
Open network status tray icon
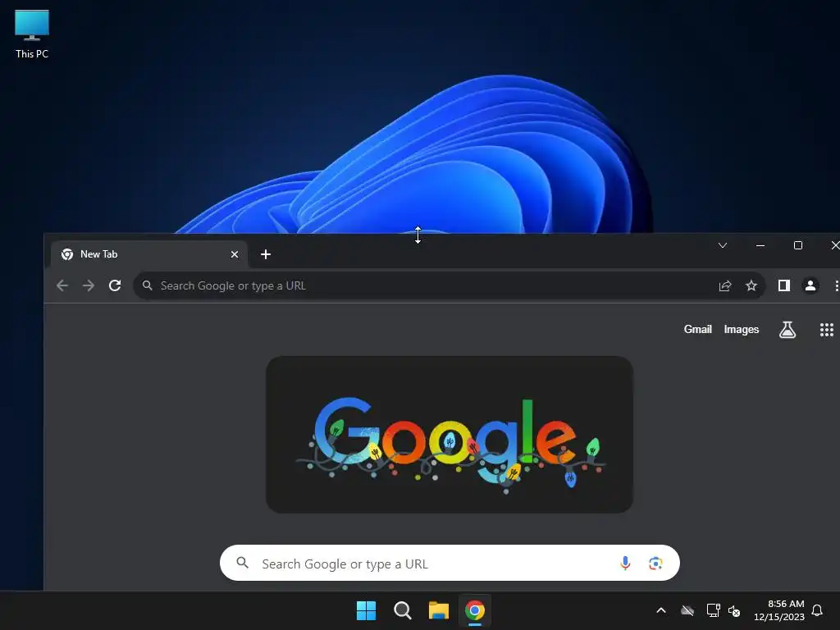pyautogui.click(x=713, y=610)
